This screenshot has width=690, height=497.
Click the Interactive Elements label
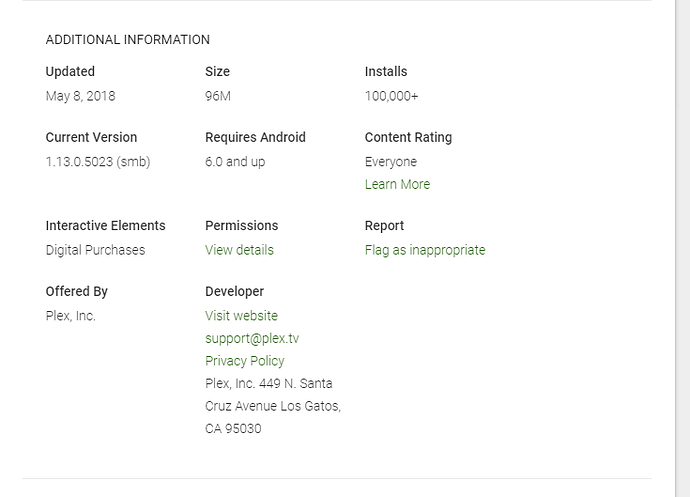[x=106, y=226]
